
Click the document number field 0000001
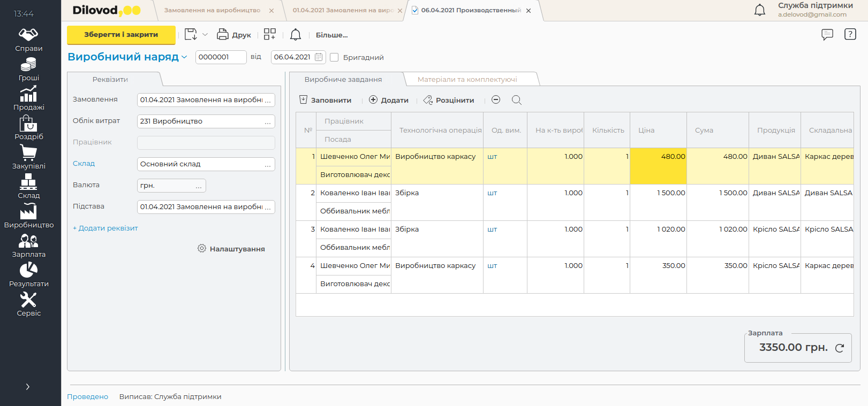pos(220,57)
